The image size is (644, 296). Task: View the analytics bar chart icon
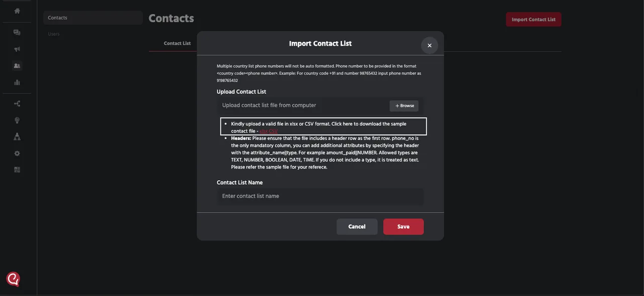coord(17,82)
